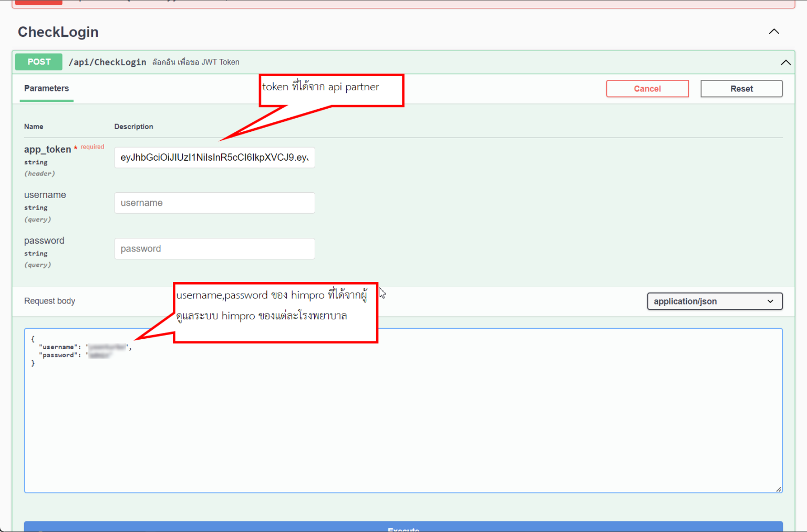Collapse the /api/CheckLogin operation panel chevron
The height and width of the screenshot is (532, 807).
[785, 62]
